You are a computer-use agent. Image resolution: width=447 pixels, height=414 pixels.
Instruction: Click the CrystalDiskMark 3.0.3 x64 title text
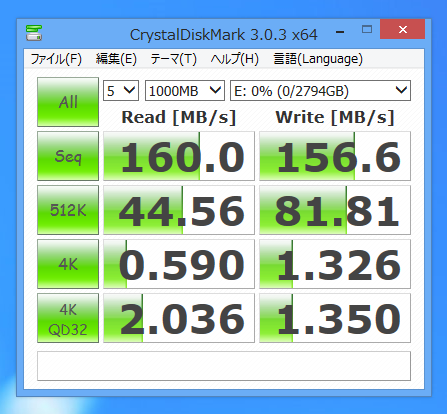[x=223, y=35]
